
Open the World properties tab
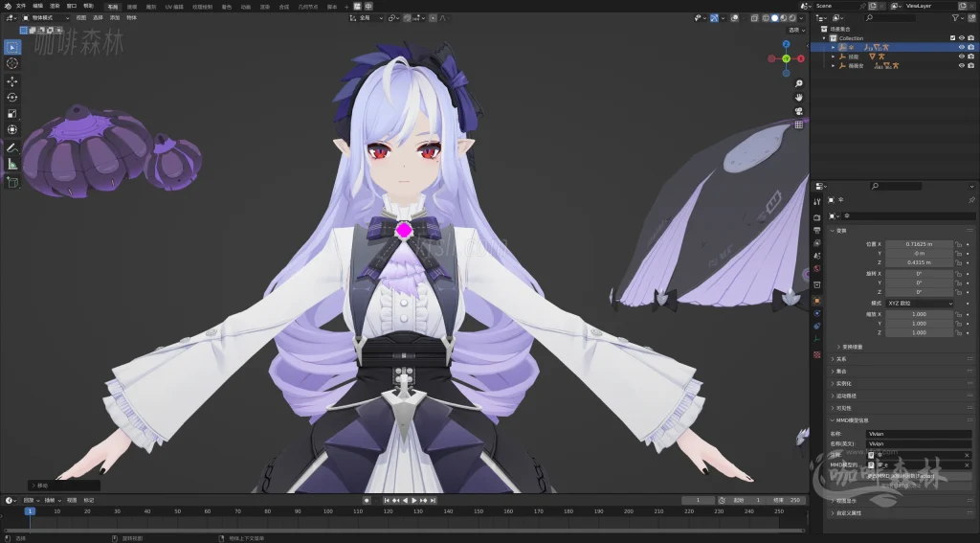(817, 269)
